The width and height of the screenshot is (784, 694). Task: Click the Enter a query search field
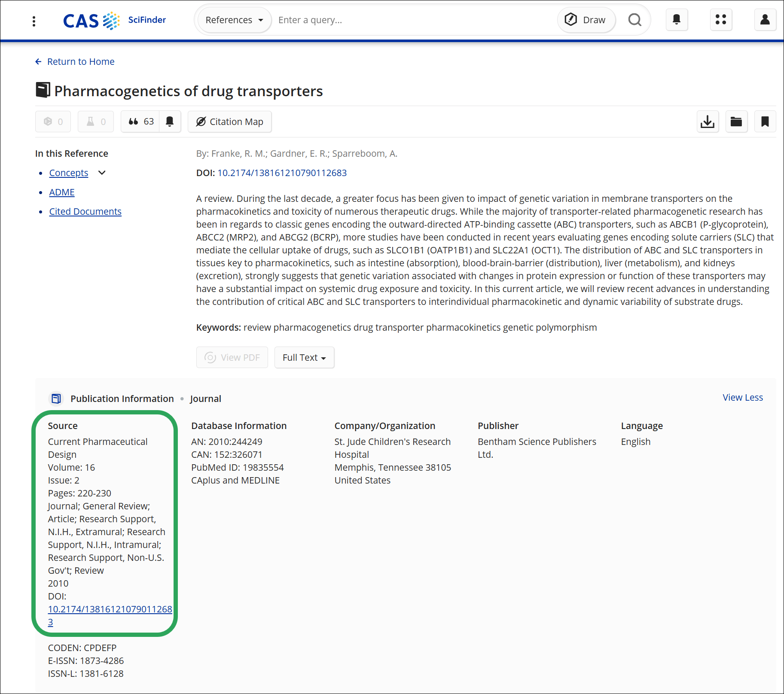point(412,20)
